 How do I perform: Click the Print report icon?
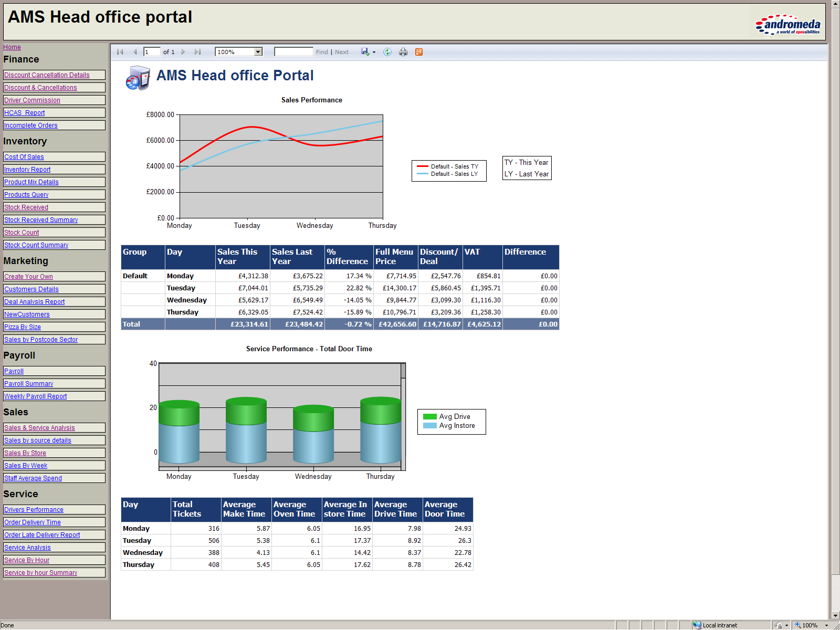pyautogui.click(x=403, y=52)
